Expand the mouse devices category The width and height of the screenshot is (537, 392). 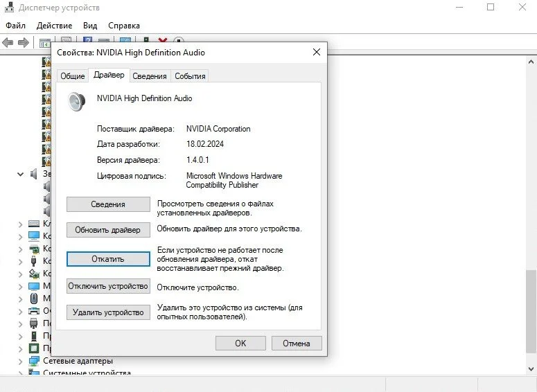click(20, 299)
